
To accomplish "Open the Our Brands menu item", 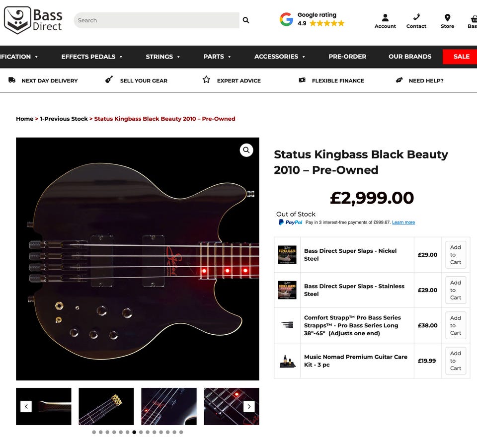I will 410,57.
